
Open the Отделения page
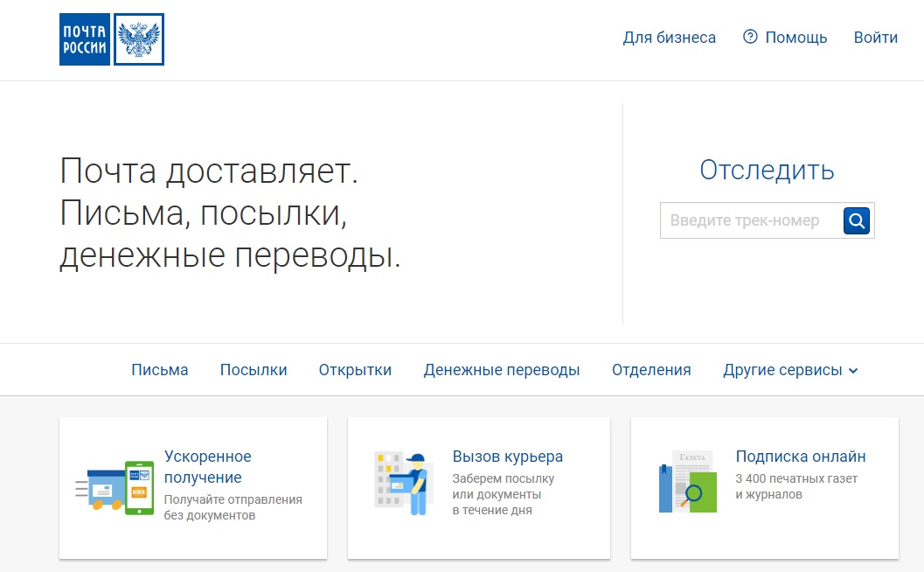point(651,370)
